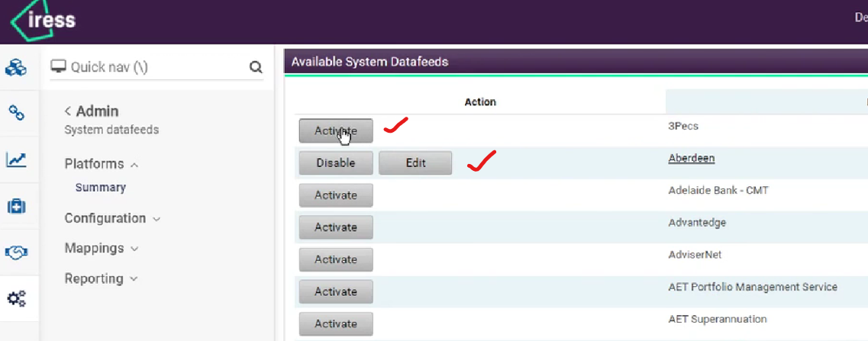Click the AET Superannuation name cell
The image size is (868, 341).
[x=718, y=320]
